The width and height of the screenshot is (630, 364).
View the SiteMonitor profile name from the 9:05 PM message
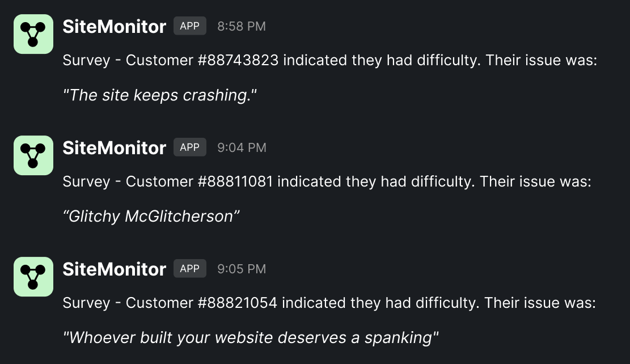click(114, 269)
